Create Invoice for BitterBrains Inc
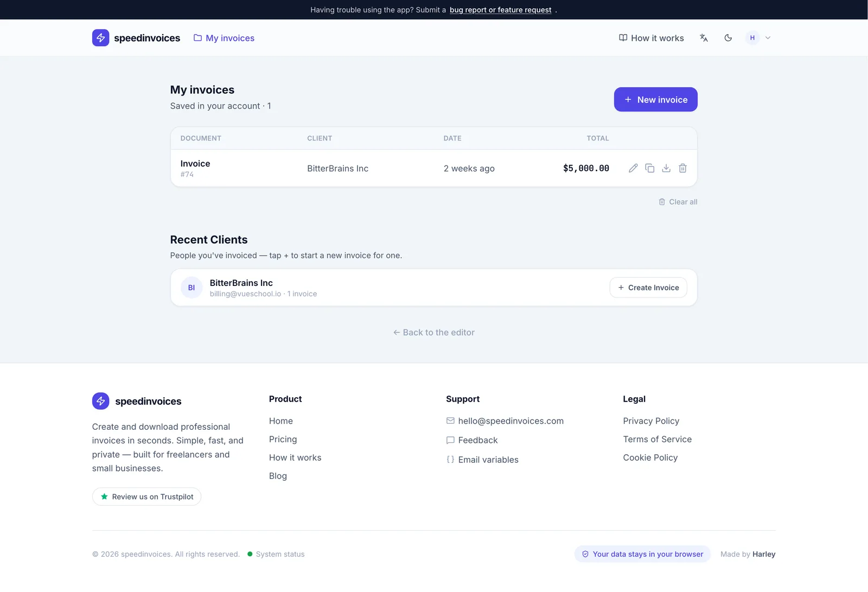 coord(648,288)
